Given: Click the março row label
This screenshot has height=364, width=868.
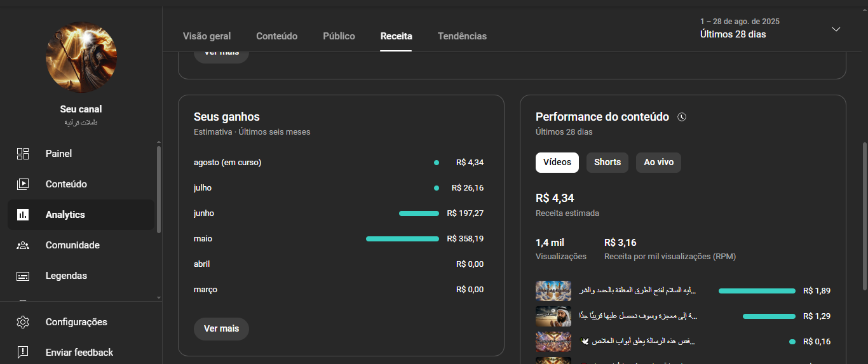Looking at the screenshot, I should [205, 290].
